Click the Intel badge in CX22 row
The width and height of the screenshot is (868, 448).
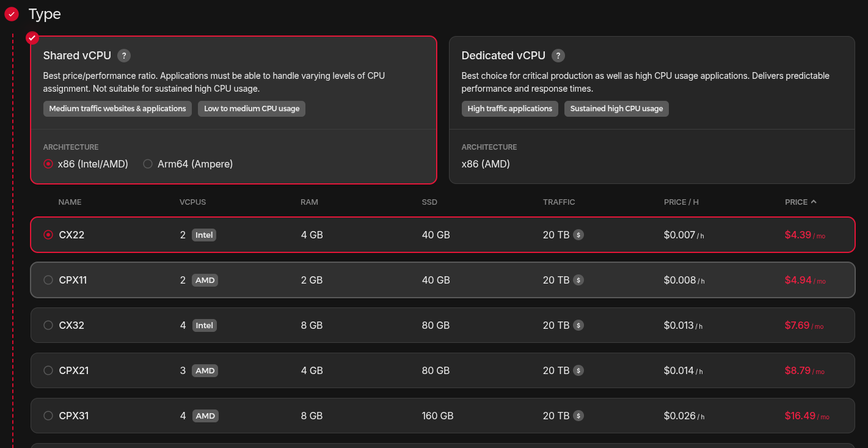(x=204, y=235)
